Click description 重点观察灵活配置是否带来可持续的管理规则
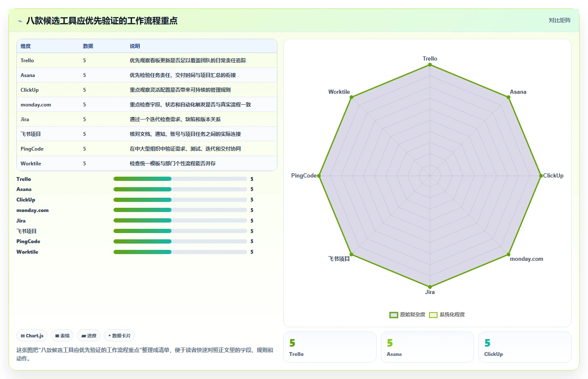Viewport: 588px width, 379px height. (180, 90)
